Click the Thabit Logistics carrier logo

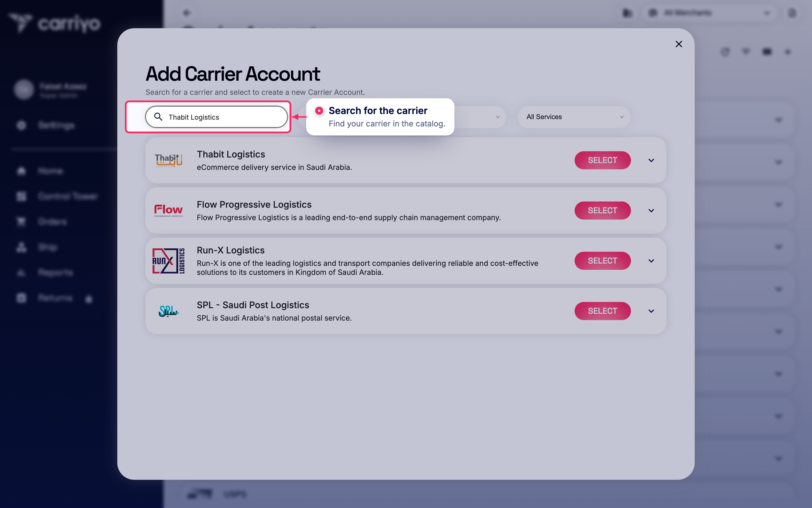[x=168, y=160]
